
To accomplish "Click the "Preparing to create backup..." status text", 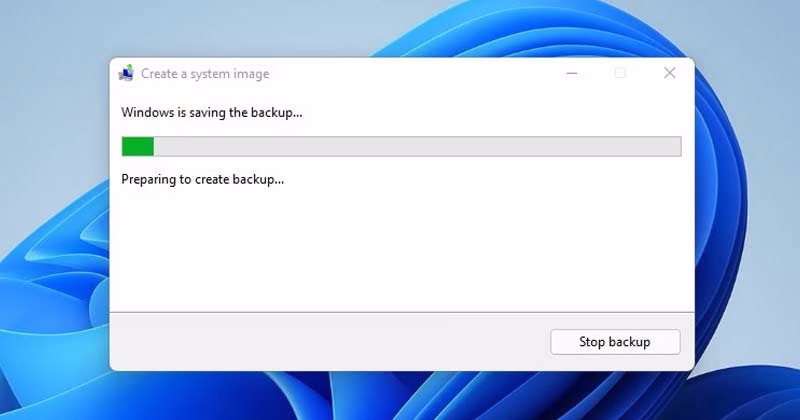I will [202, 180].
